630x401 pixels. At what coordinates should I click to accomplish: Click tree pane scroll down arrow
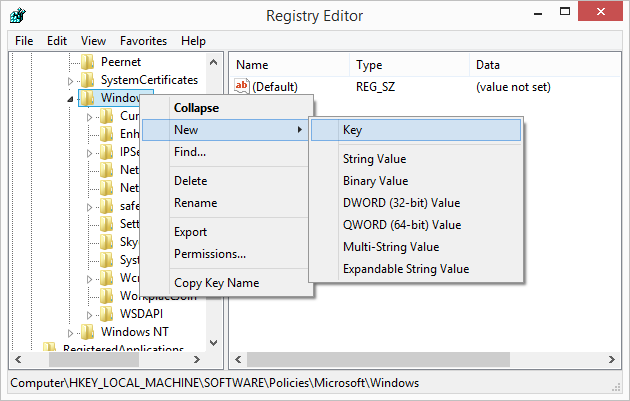[214, 343]
